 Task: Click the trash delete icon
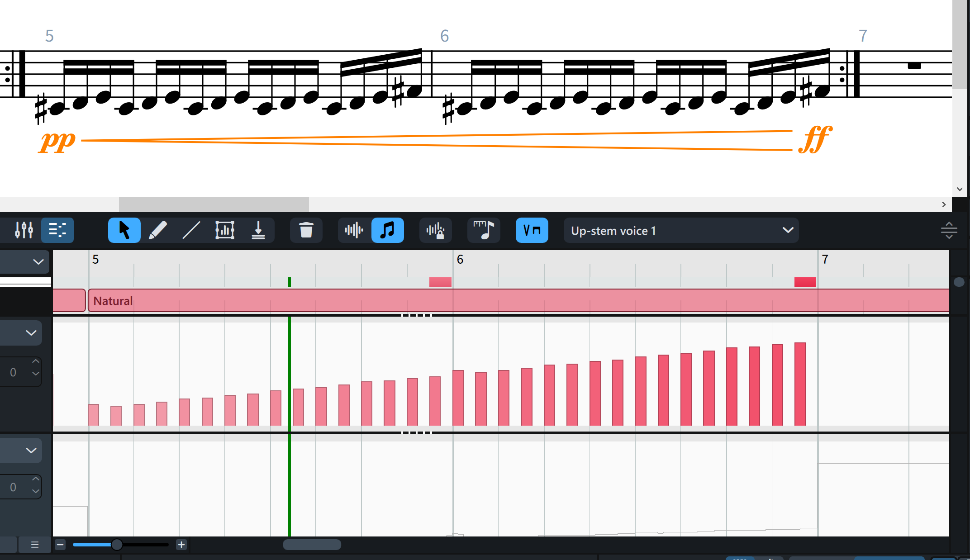click(x=306, y=230)
